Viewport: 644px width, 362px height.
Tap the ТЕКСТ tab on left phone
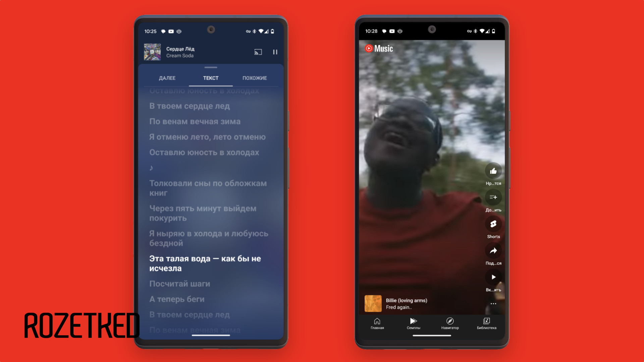click(x=211, y=78)
